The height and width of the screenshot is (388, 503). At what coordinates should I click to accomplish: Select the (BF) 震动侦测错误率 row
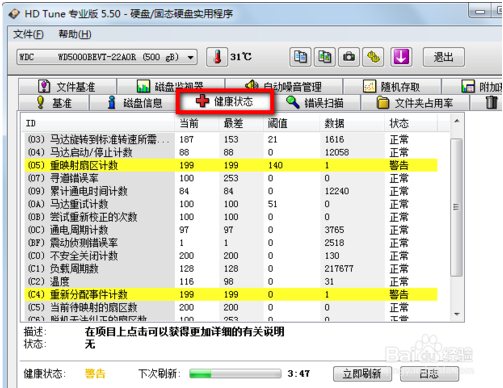tap(231, 243)
